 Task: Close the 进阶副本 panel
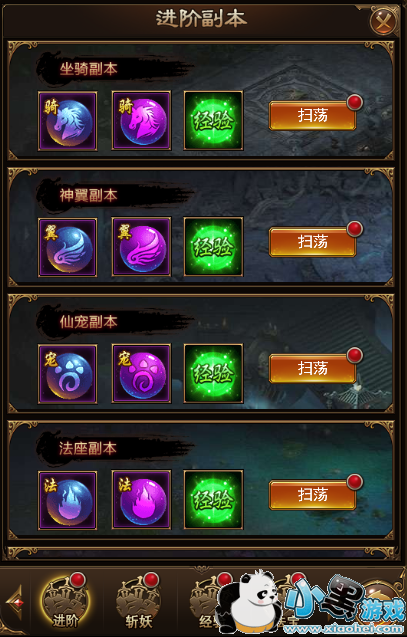(383, 20)
